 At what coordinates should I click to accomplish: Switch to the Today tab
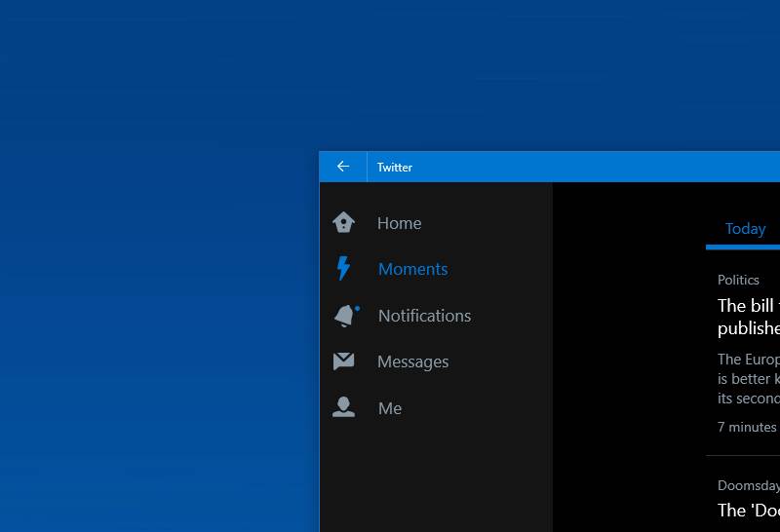(745, 229)
